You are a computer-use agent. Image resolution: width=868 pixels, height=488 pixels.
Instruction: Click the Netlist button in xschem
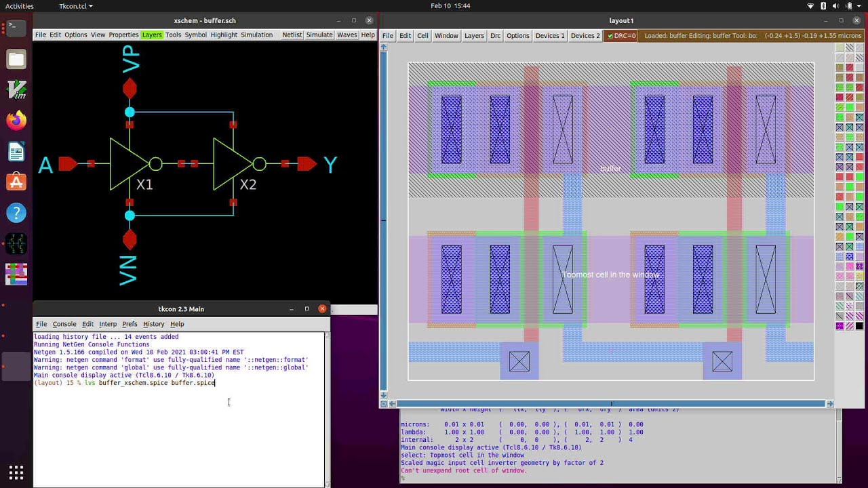292,35
